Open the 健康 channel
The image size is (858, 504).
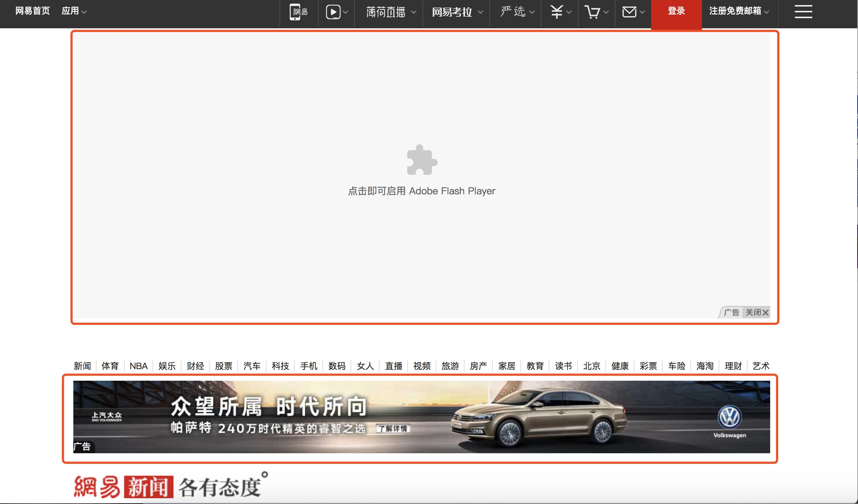coord(620,366)
